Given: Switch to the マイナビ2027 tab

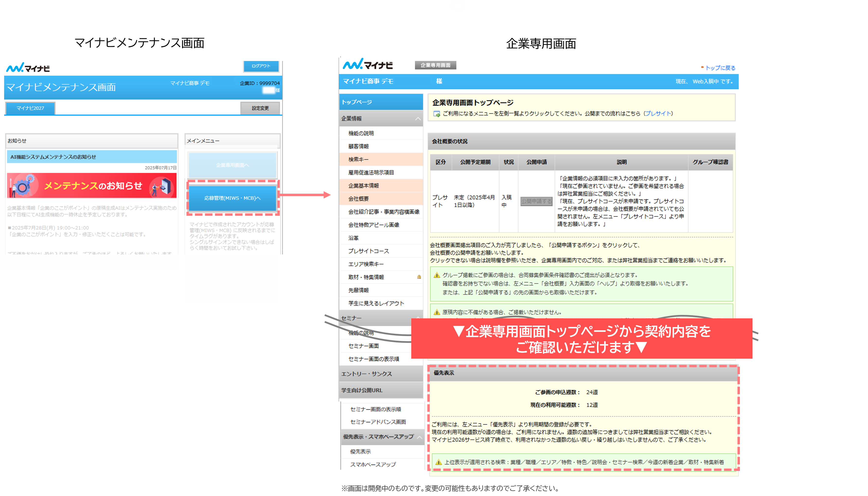Looking at the screenshot, I should click(30, 108).
